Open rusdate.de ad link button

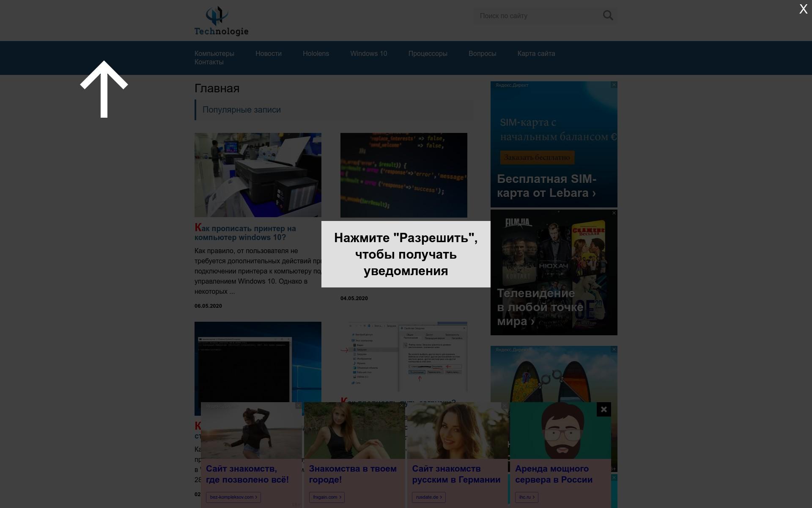428,497
